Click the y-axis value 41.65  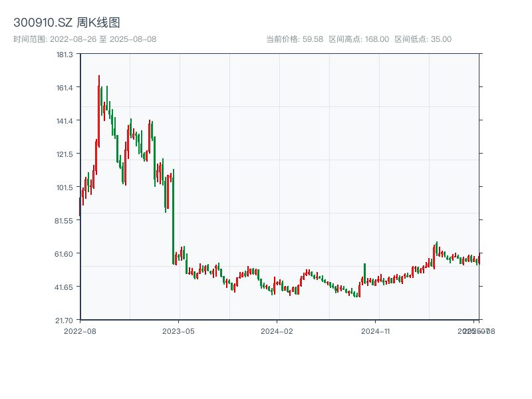click(x=64, y=287)
